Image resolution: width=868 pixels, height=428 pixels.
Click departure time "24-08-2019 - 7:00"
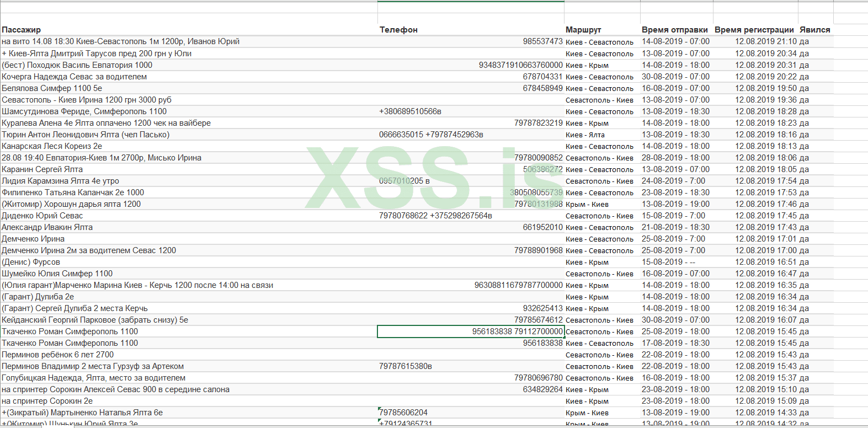tap(674, 181)
